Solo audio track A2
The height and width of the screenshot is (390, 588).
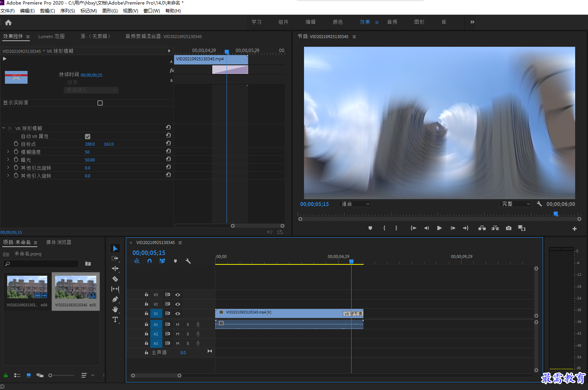pos(188,334)
